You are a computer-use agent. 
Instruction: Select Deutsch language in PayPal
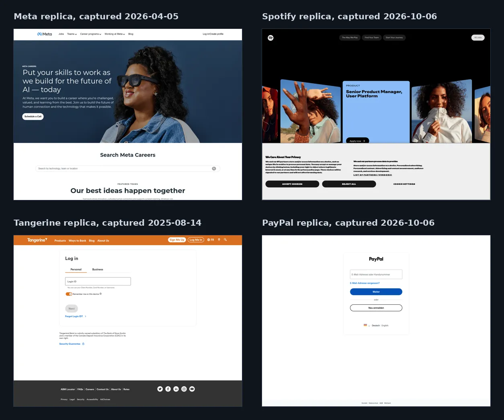pyautogui.click(x=376, y=326)
